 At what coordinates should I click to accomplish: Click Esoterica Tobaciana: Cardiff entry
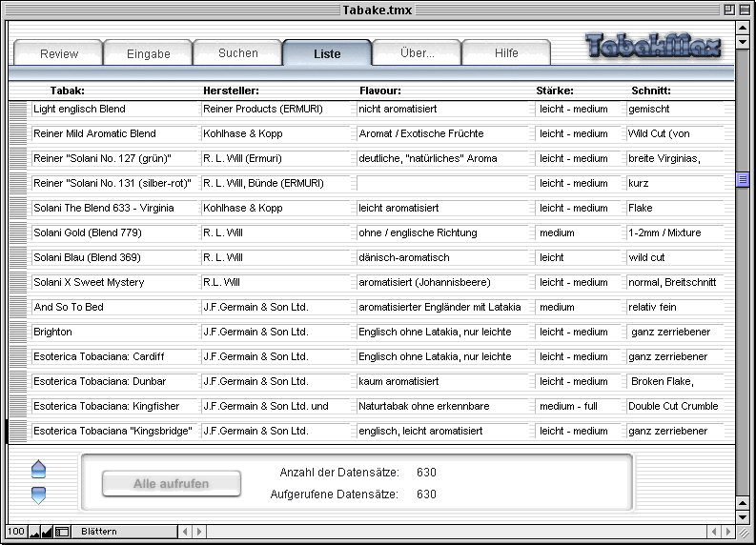tap(114, 356)
